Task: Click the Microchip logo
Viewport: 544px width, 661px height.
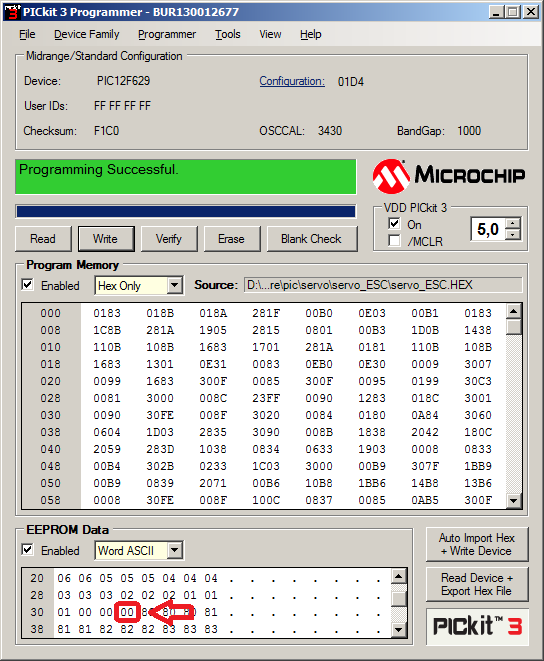Action: point(449,176)
